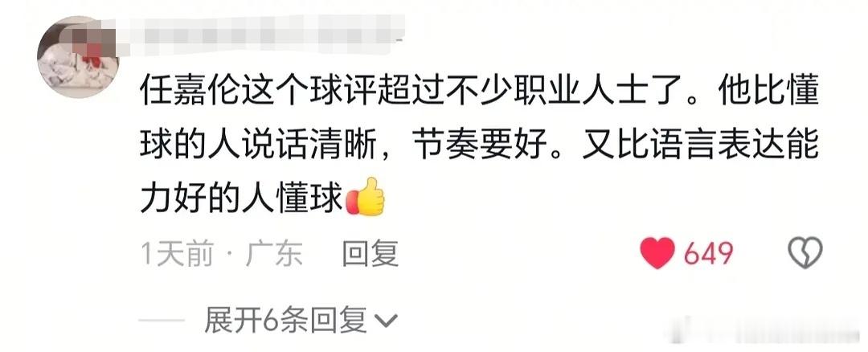Click the 1天前 timestamp
The height and width of the screenshot is (352, 868).
pyautogui.click(x=177, y=255)
